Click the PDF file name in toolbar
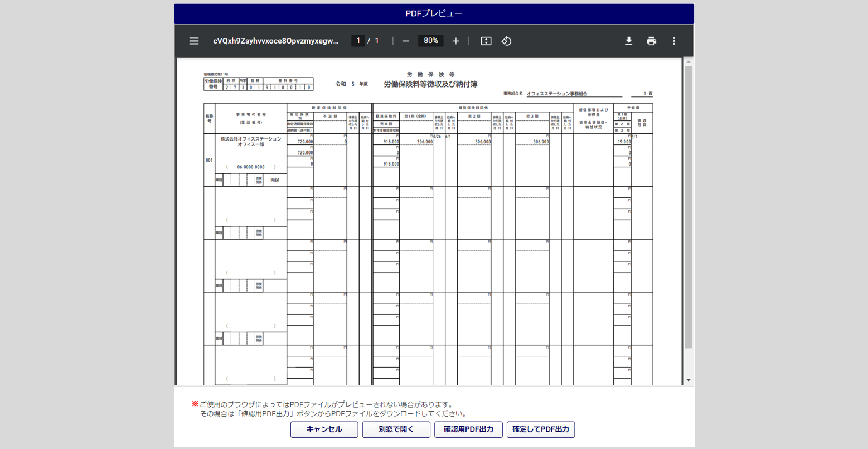The image size is (868, 449). pos(276,41)
